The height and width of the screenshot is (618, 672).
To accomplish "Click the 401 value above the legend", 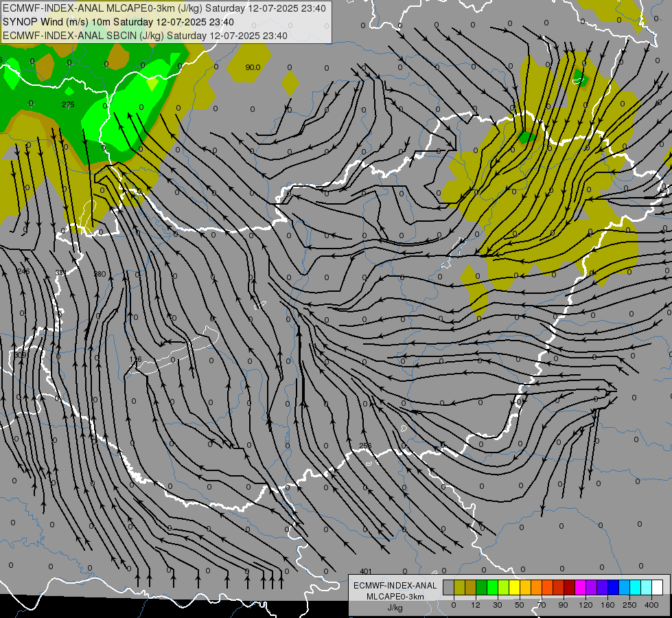I will pyautogui.click(x=366, y=571).
